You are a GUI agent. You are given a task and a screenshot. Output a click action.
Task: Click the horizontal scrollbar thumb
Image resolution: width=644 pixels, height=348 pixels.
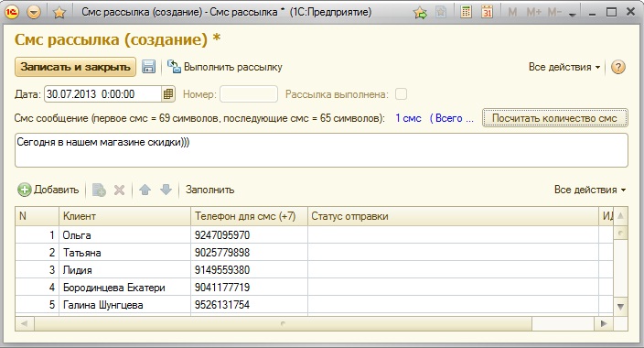(x=283, y=323)
